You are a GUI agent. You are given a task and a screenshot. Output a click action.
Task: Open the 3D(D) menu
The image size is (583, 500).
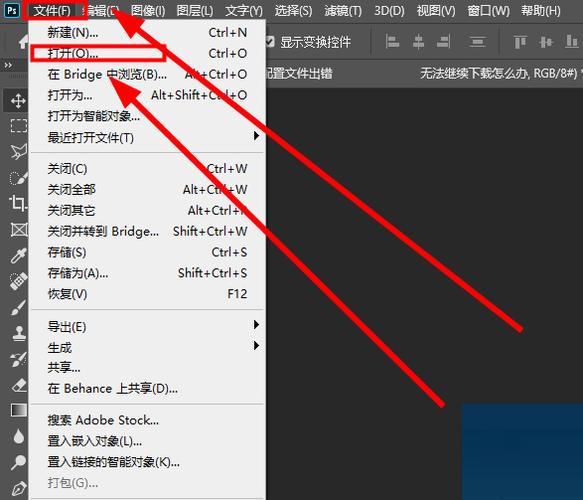point(389,11)
